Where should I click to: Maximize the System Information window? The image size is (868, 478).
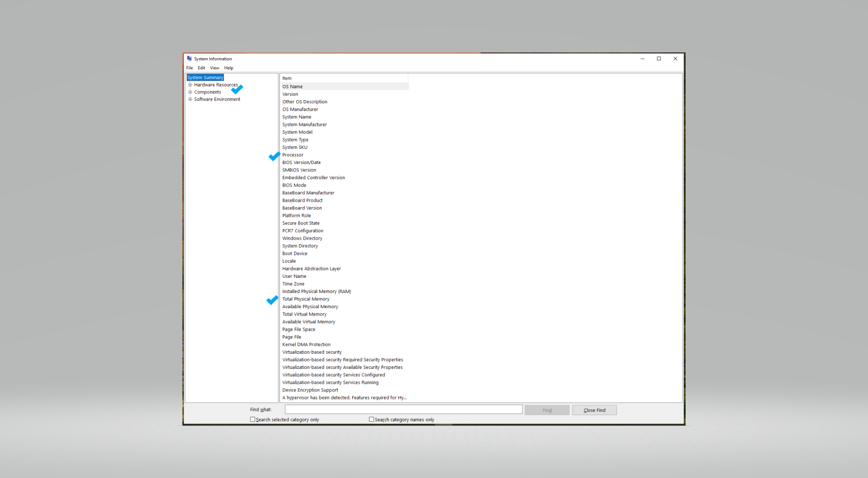659,59
